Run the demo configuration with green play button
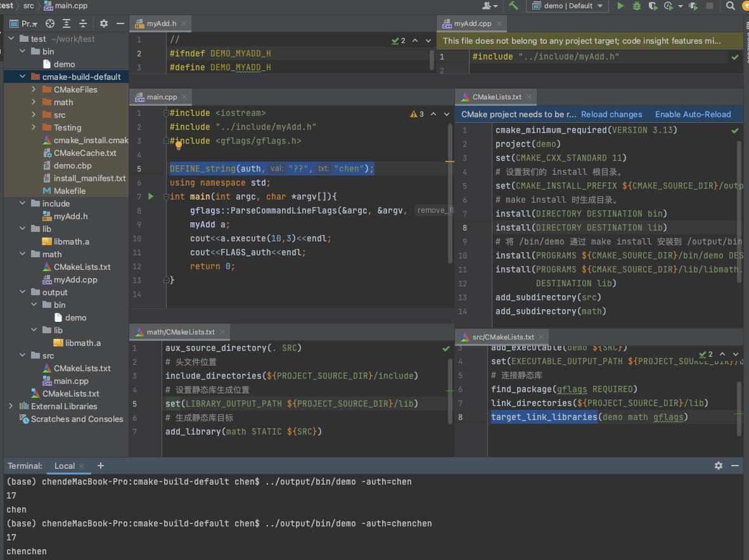This screenshot has width=749, height=560. (620, 6)
